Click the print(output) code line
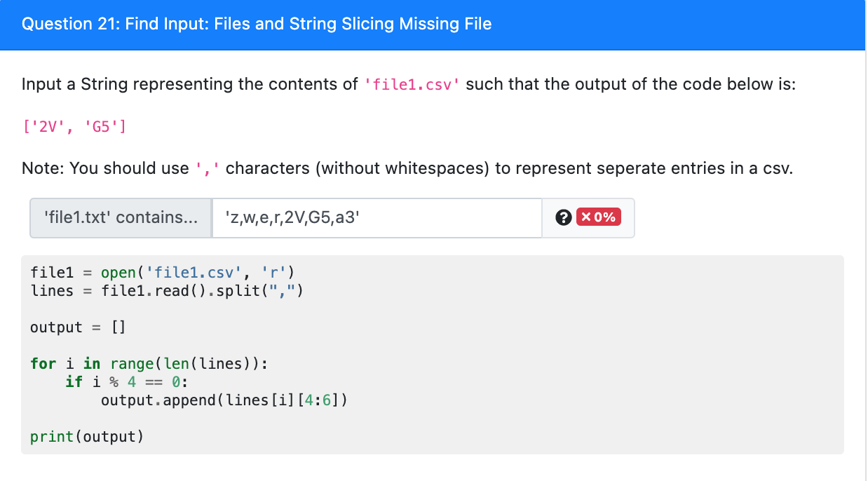Viewport: 868px width, 481px height. pos(87,436)
